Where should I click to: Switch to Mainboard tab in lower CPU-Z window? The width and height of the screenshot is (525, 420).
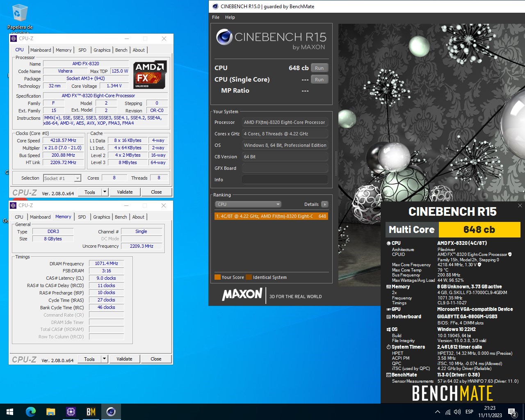(40, 217)
